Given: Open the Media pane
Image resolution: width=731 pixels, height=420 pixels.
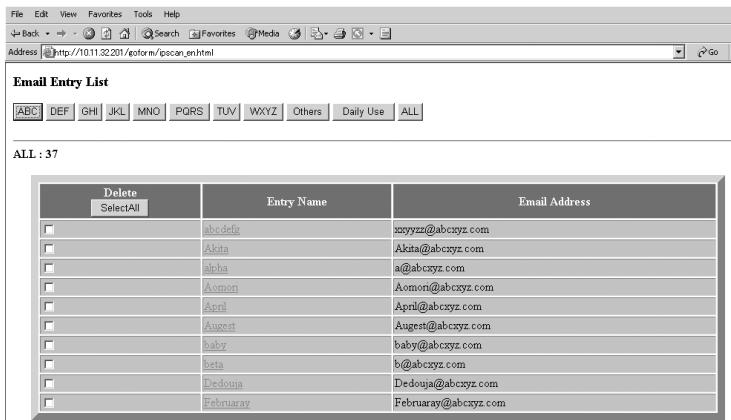Looking at the screenshot, I should tap(263, 34).
